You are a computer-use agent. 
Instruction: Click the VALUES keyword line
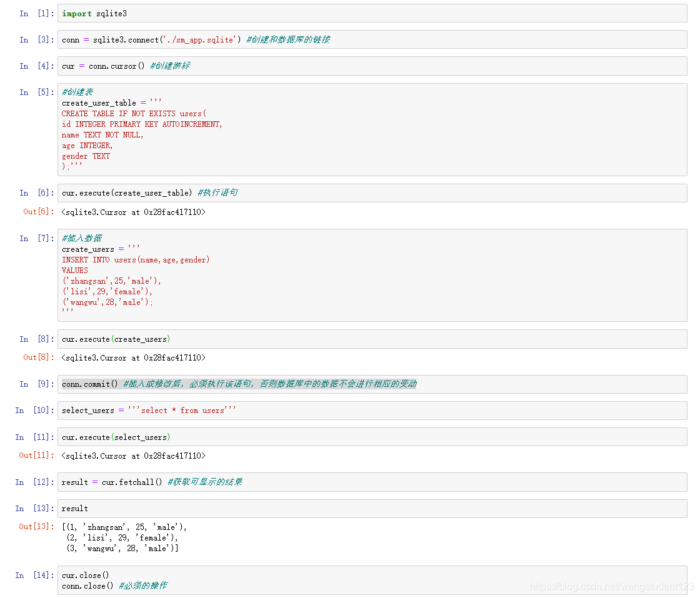[74, 271]
